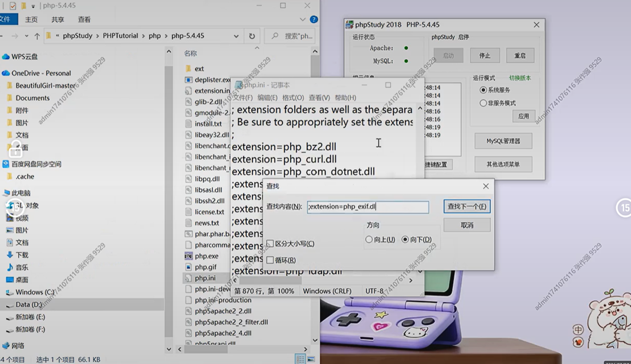Click the 网络 network icon
The height and width of the screenshot is (364, 631).
6,346
